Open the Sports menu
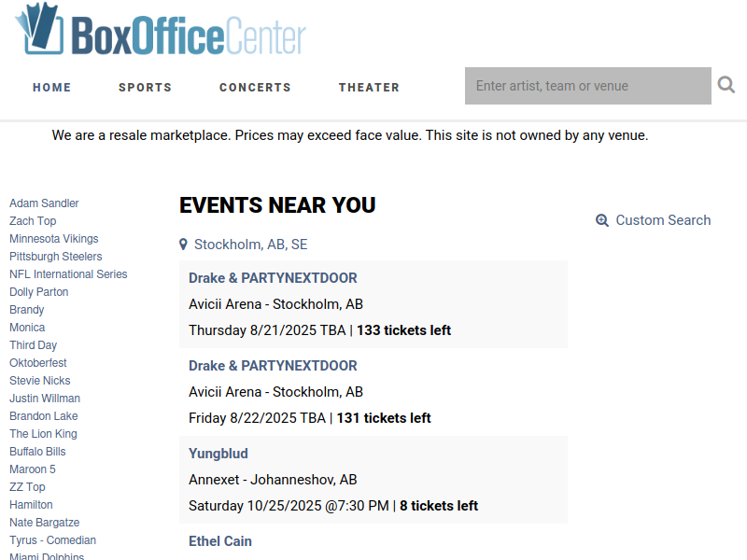 coord(146,88)
